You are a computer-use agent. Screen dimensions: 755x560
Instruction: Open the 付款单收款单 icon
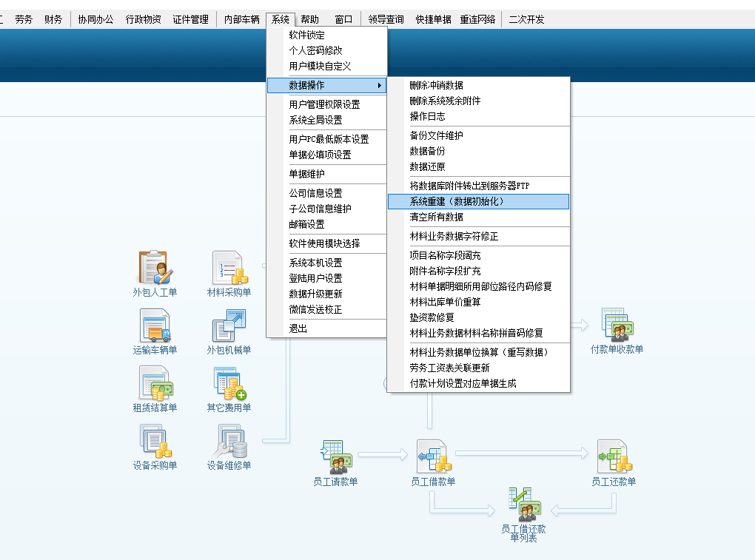(617, 325)
